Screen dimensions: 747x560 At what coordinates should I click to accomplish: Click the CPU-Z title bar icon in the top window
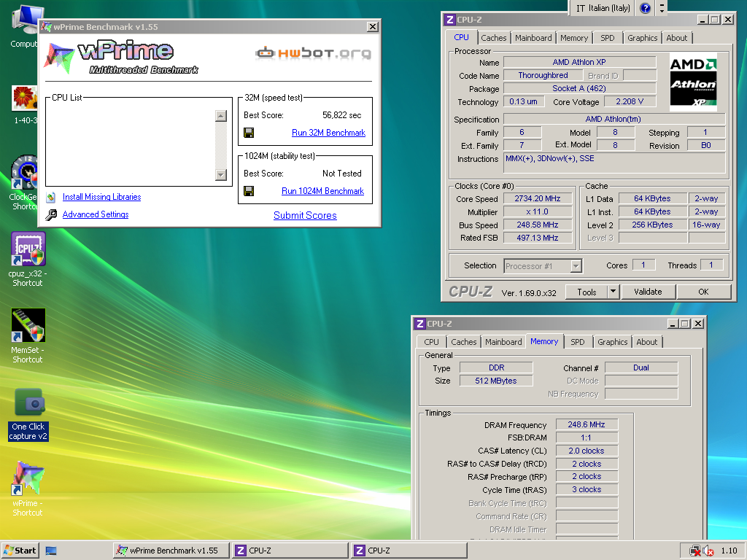click(x=449, y=20)
